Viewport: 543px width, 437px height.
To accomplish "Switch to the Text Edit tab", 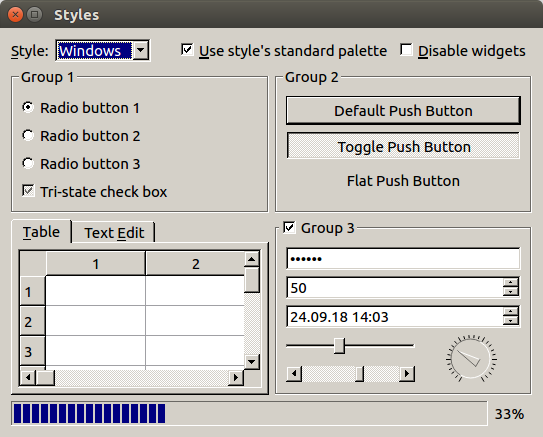I will click(x=114, y=233).
